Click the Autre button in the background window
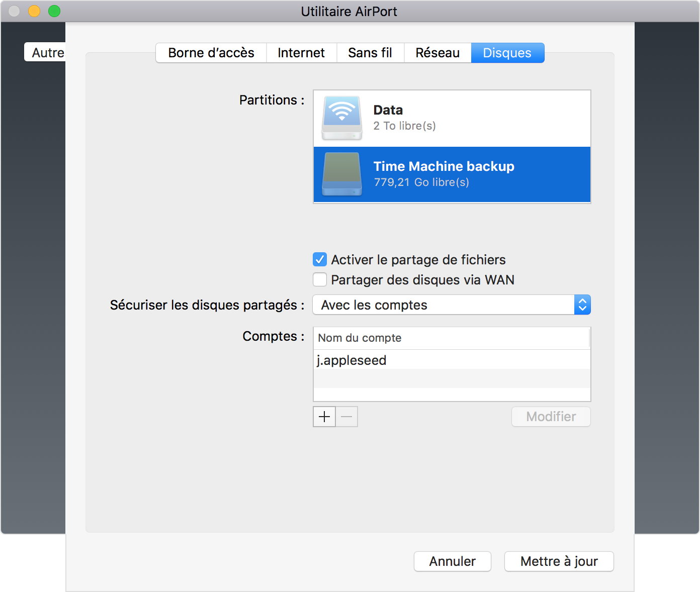This screenshot has width=700, height=592. [45, 52]
